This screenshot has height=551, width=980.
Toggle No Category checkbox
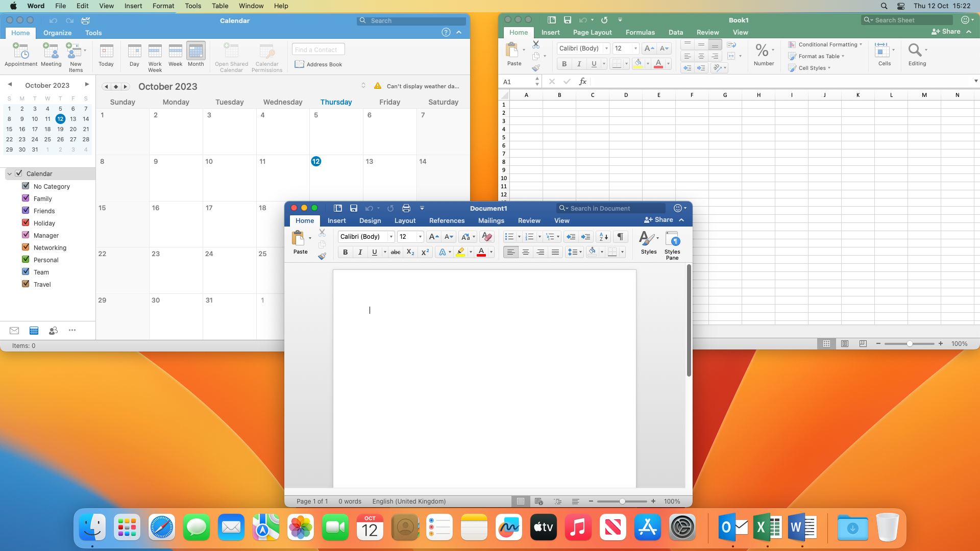[26, 186]
